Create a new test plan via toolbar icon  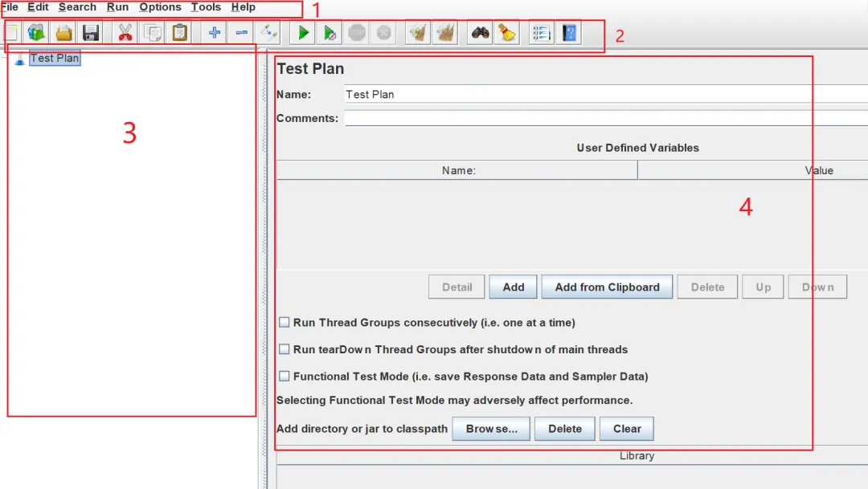click(x=11, y=33)
